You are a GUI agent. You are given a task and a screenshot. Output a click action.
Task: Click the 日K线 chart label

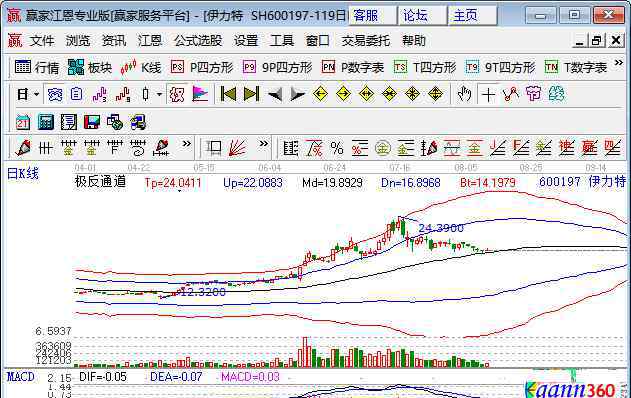click(23, 173)
